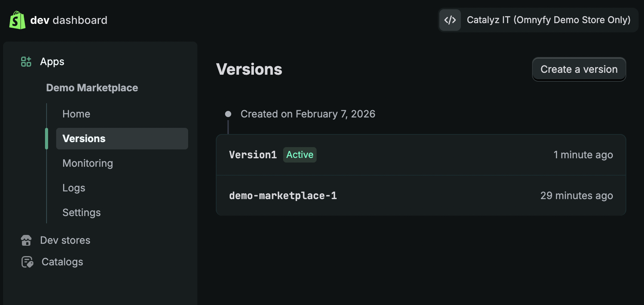
Task: Click the Versions page heading
Action: tap(249, 69)
